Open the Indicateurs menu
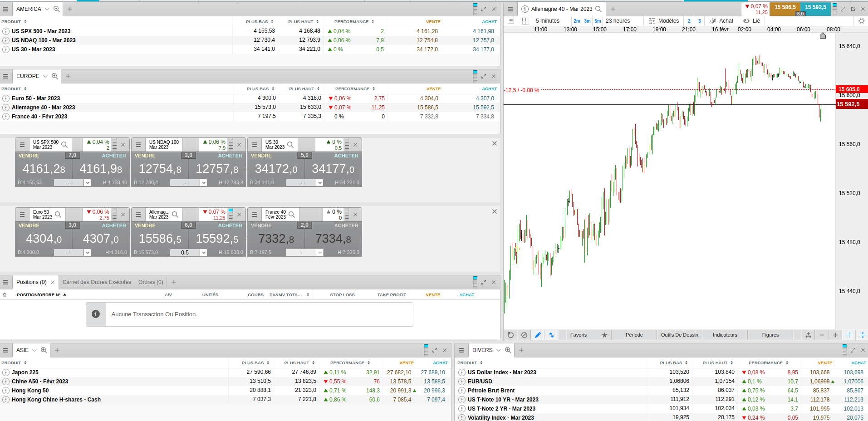The height and width of the screenshot is (421, 868). [x=725, y=335]
